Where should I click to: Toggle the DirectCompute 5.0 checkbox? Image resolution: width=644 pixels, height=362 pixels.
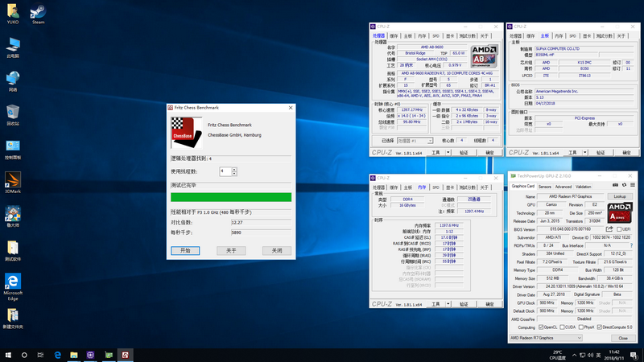(599, 327)
